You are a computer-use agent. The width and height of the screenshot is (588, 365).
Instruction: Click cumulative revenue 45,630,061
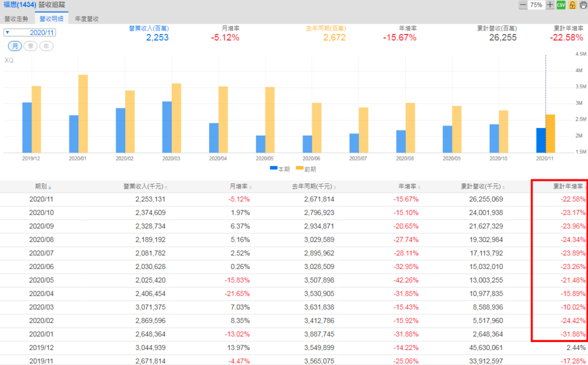pos(486,348)
